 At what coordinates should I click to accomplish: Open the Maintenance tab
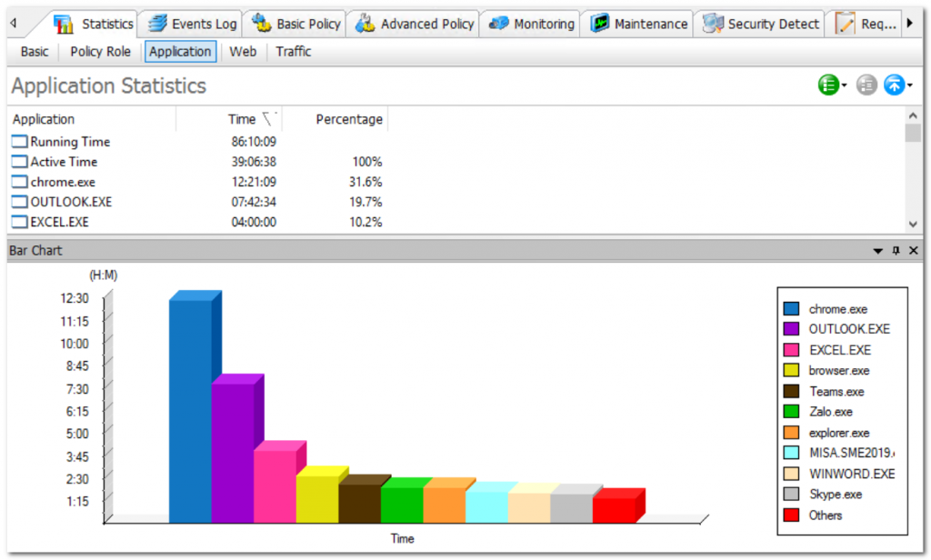(x=638, y=24)
